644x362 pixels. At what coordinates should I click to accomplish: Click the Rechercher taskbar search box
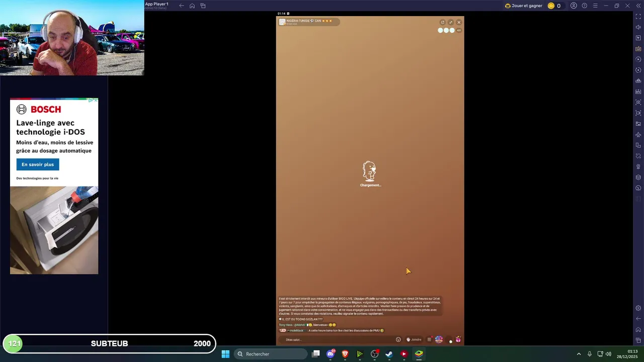point(271,354)
